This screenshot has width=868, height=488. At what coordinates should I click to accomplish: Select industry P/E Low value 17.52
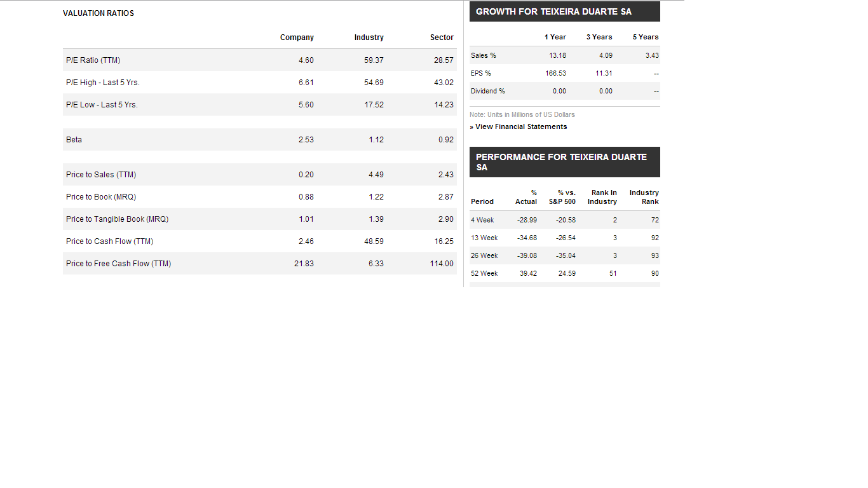374,105
